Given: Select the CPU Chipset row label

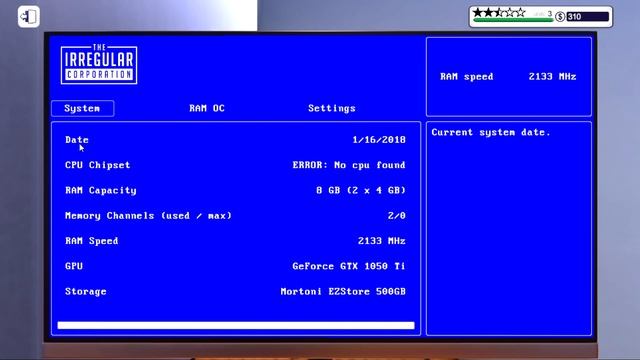Looking at the screenshot, I should (98, 165).
